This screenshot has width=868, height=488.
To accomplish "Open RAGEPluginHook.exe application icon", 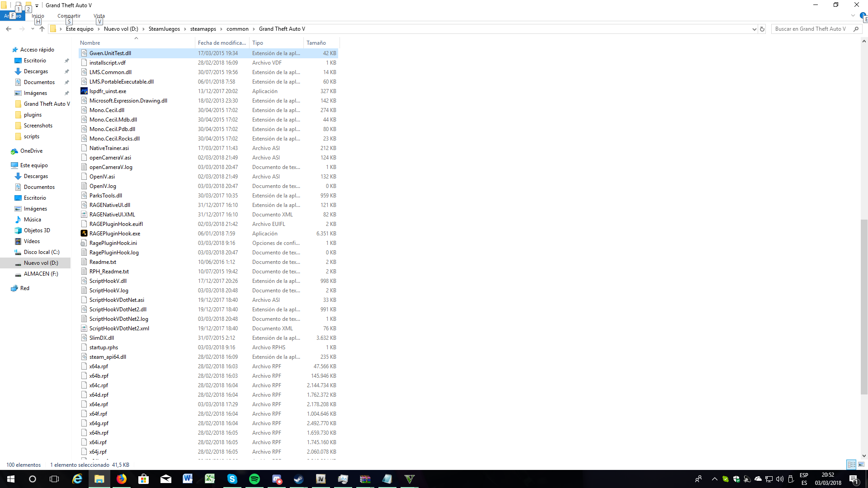I will click(x=84, y=234).
